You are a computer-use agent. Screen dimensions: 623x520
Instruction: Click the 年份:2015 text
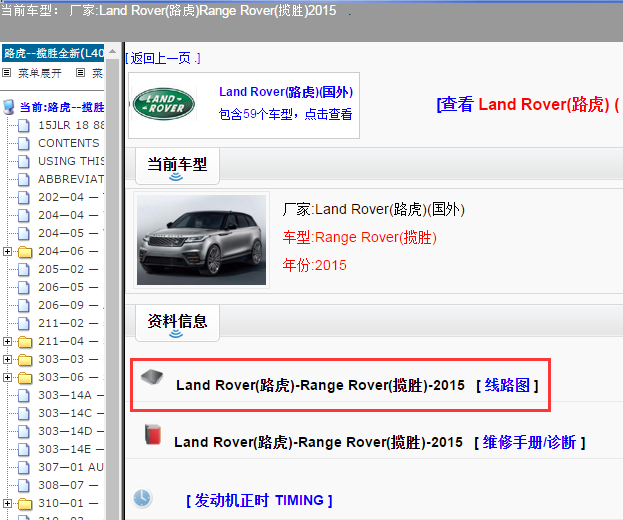point(314,265)
